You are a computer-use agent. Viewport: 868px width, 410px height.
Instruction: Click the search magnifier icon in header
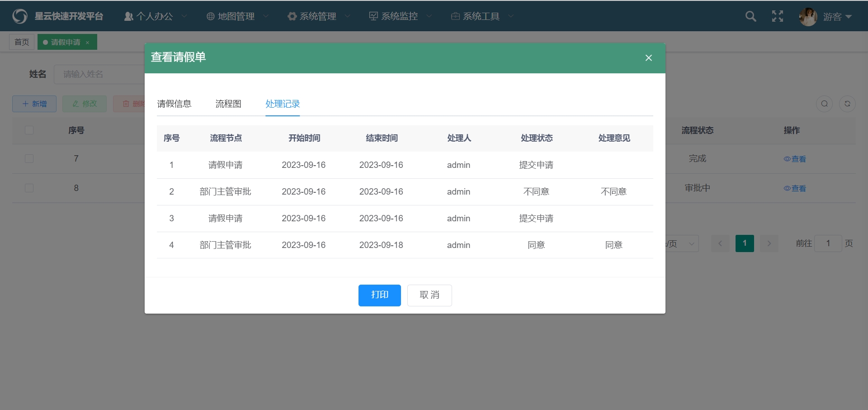[750, 16]
